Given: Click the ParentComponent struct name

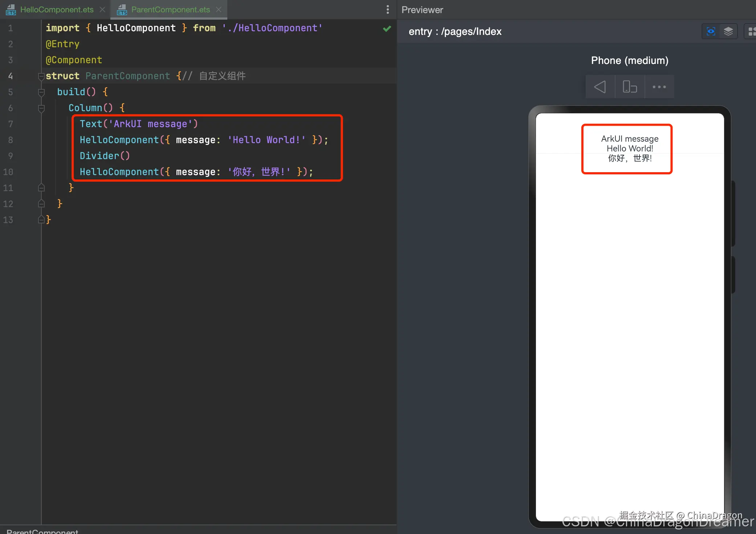Looking at the screenshot, I should point(127,76).
